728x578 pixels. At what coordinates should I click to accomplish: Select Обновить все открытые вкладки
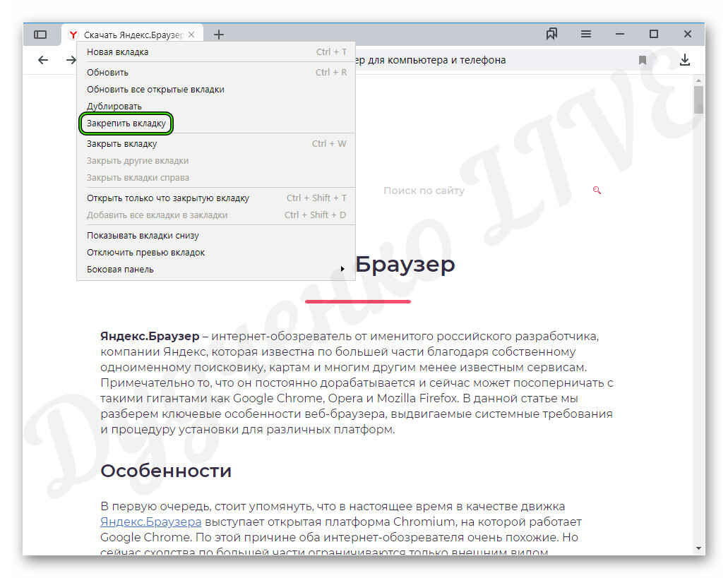coord(216,90)
